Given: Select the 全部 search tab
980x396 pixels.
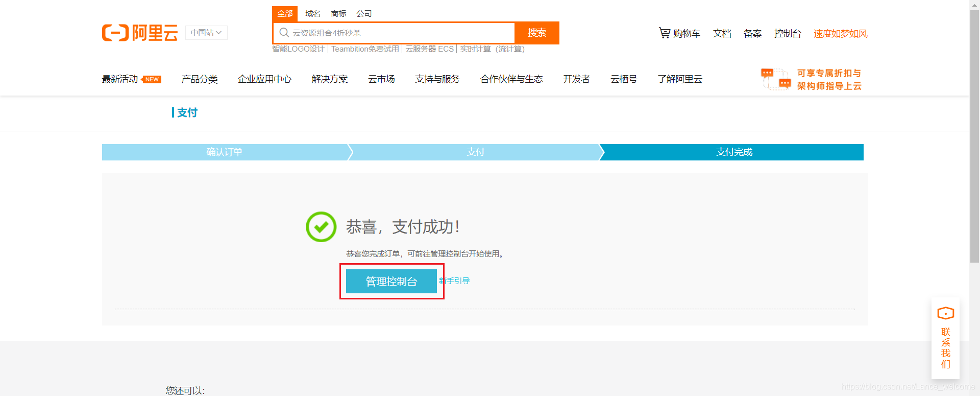Looking at the screenshot, I should point(285,14).
